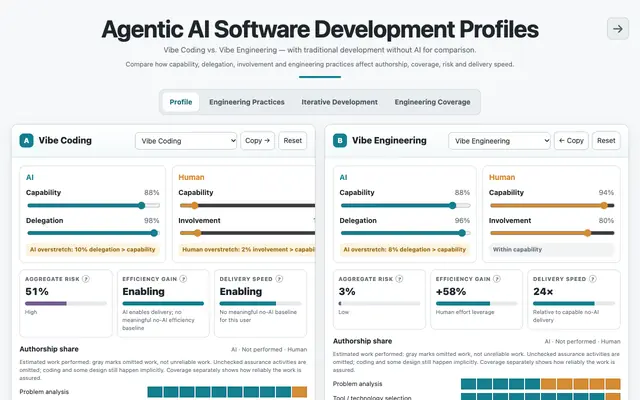The height and width of the screenshot is (400, 640).
Task: Click the teal A badge beside Vibe Coding
Action: 27,141
